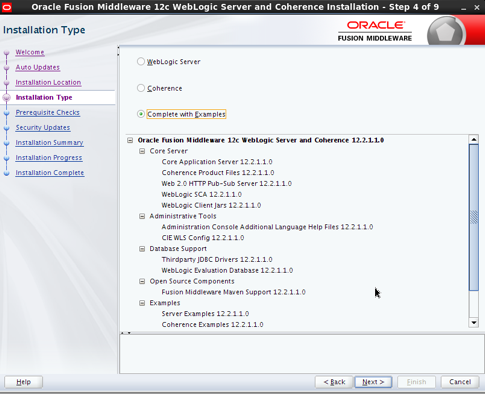
Task: Click the Installation Summary step bullet
Action: coord(6,143)
